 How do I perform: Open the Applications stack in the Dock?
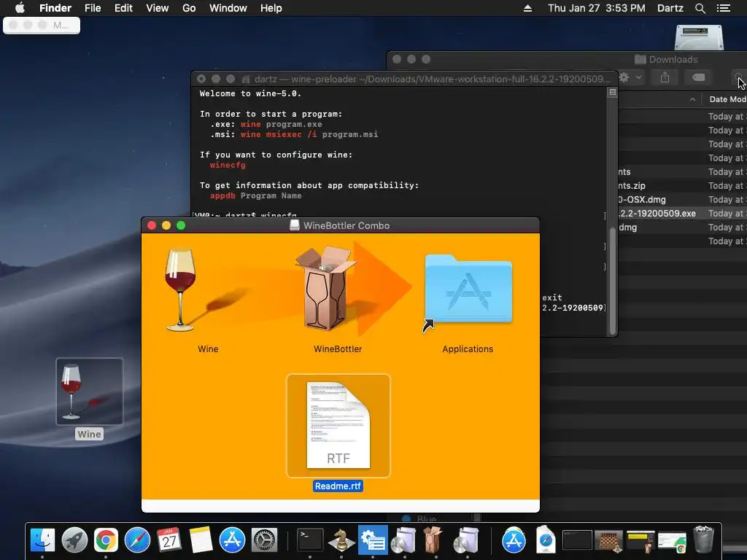[x=514, y=540]
